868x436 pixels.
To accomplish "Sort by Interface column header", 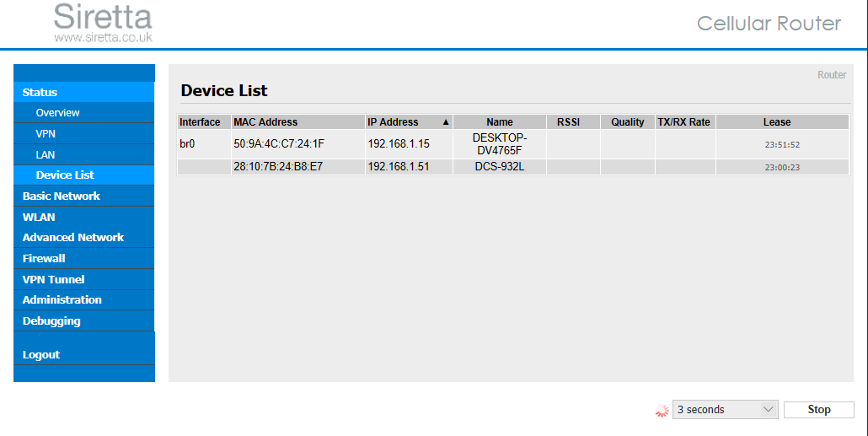I will click(204, 122).
